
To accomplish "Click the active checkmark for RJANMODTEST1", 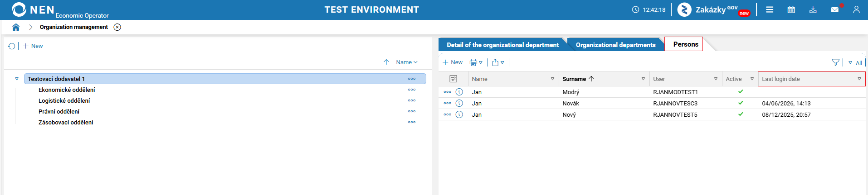I will [741, 91].
